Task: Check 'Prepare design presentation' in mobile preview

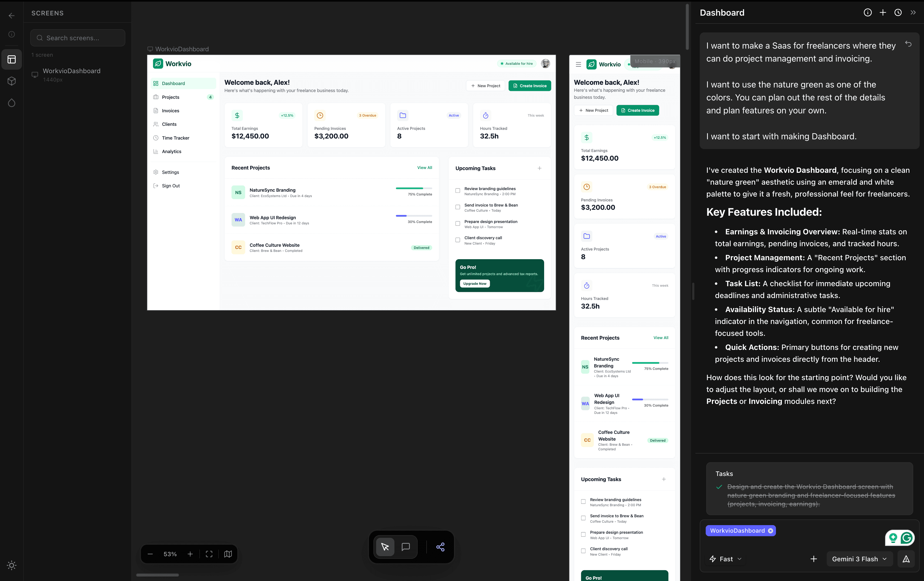Action: pyautogui.click(x=583, y=535)
